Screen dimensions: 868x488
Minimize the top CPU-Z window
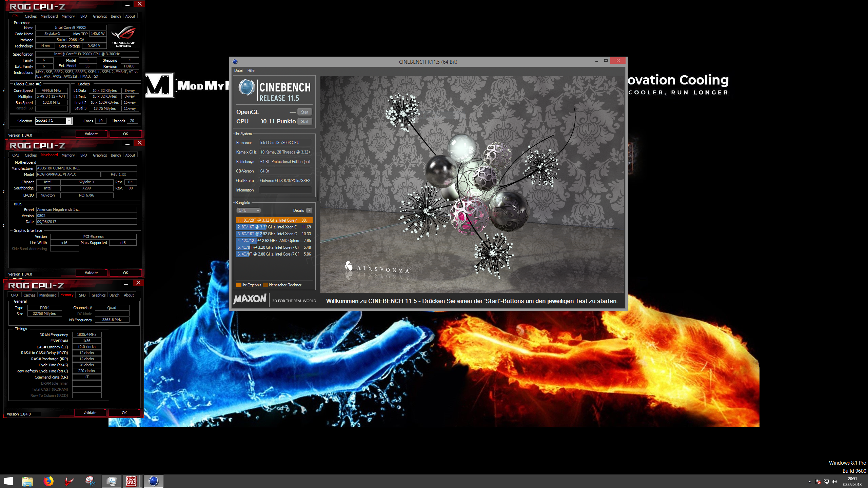(x=127, y=5)
